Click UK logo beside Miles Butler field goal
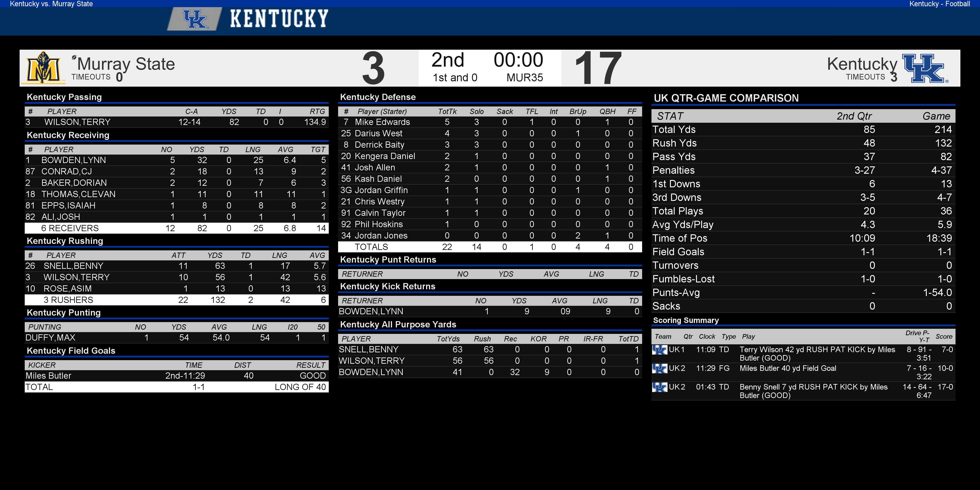 coord(660,368)
